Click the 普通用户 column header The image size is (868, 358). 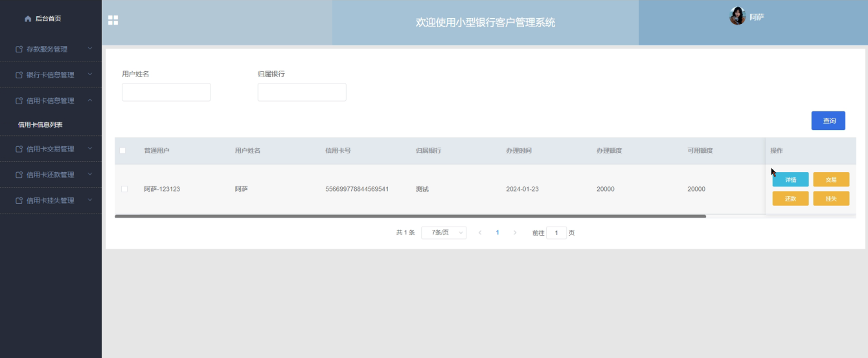pos(157,151)
